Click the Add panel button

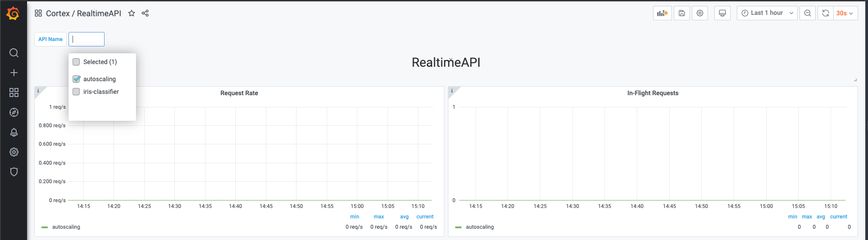tap(662, 13)
